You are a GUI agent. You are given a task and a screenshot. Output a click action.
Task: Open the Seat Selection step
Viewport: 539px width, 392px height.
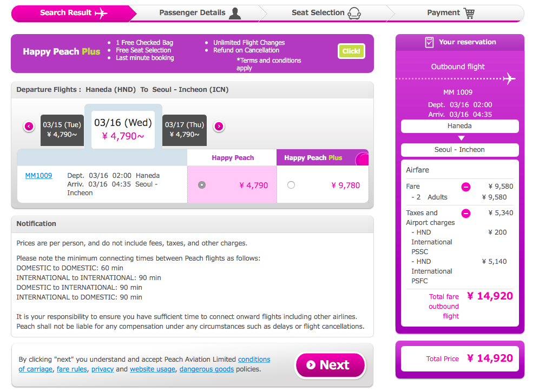click(x=326, y=13)
